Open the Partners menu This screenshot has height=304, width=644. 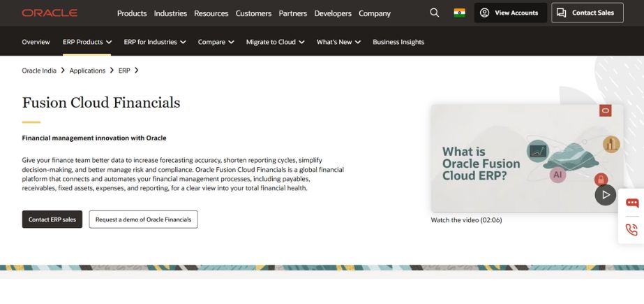tap(293, 13)
